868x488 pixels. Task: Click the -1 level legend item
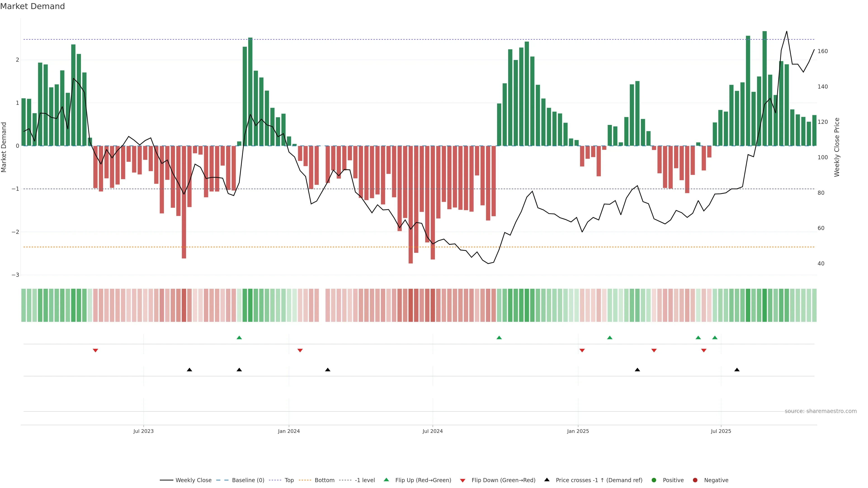coord(365,480)
